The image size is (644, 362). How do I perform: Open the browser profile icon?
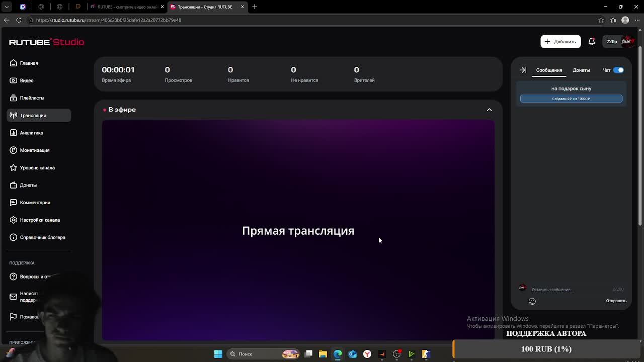tap(625, 20)
